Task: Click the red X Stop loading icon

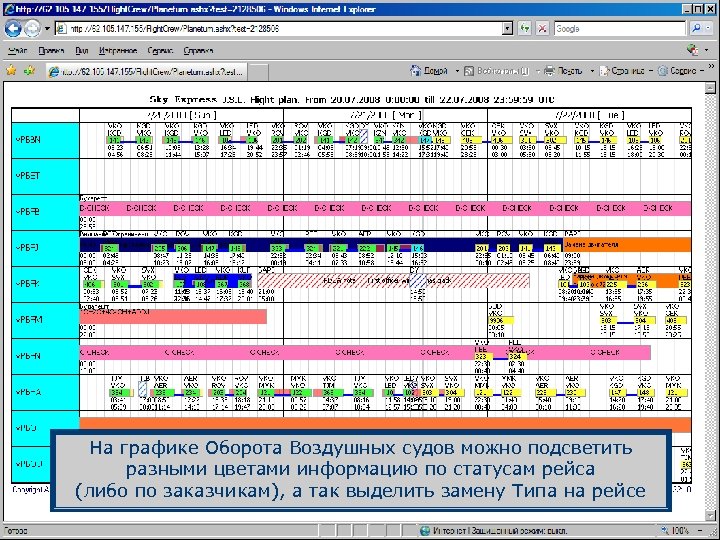Action: click(542, 29)
